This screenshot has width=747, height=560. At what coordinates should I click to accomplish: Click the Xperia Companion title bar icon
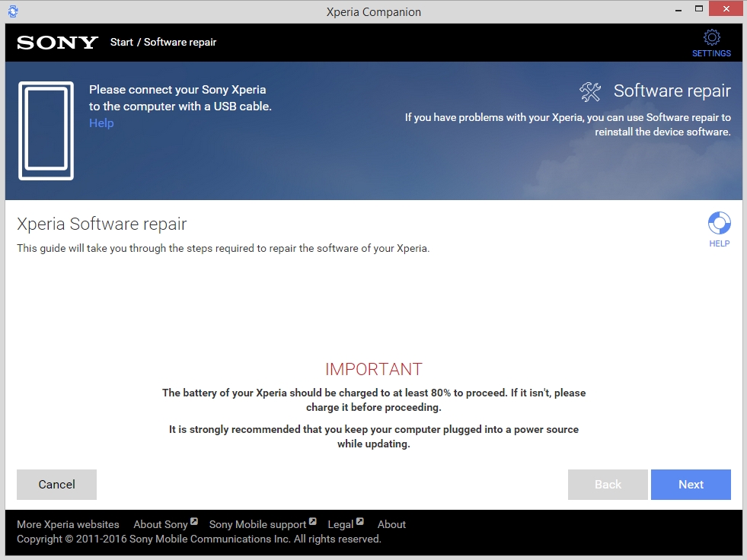(x=12, y=11)
